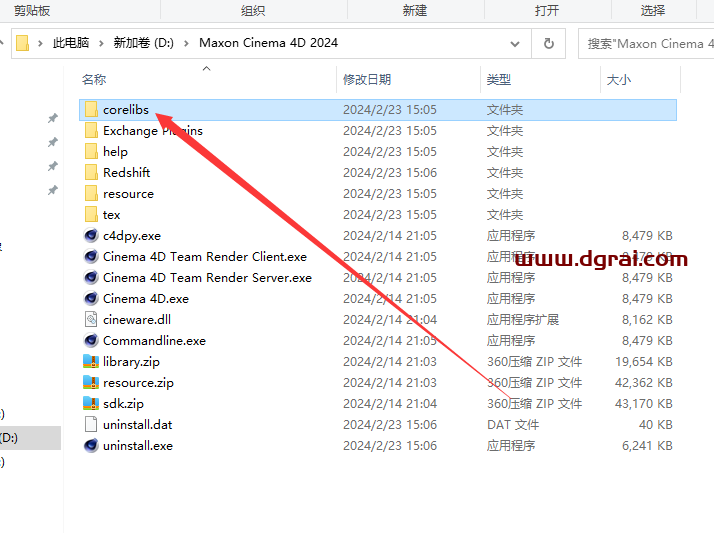714x533 pixels.
Task: Select the Cinema 4D.exe file name
Action: pos(146,299)
